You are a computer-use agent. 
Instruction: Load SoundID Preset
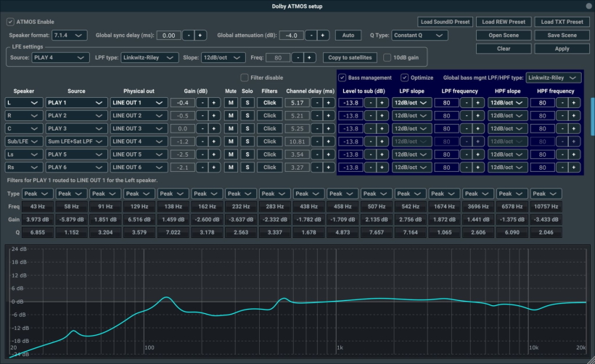click(x=445, y=22)
